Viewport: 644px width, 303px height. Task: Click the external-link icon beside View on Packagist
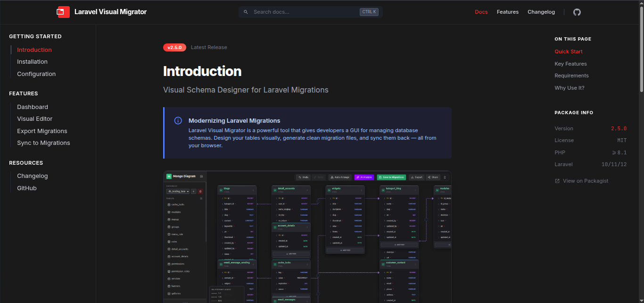[x=557, y=181]
